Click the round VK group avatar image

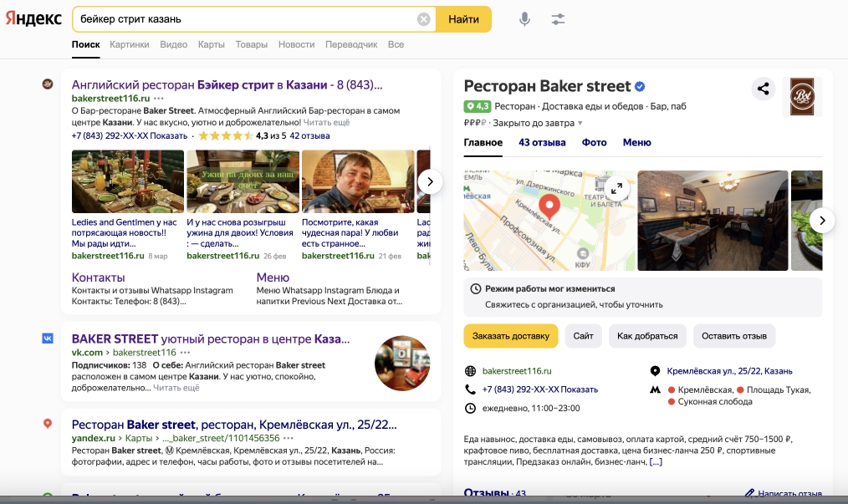(x=401, y=364)
